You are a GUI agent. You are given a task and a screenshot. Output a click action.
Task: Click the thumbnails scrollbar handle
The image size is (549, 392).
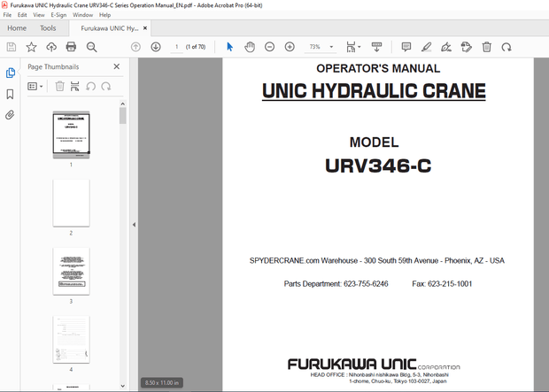pyautogui.click(x=122, y=116)
